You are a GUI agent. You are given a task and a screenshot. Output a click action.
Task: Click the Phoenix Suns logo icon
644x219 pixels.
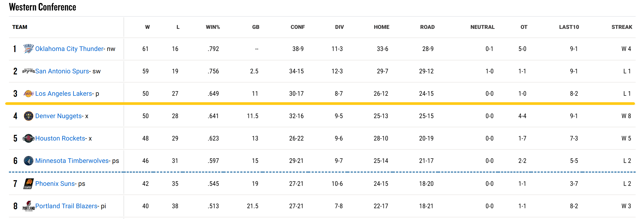click(x=28, y=184)
